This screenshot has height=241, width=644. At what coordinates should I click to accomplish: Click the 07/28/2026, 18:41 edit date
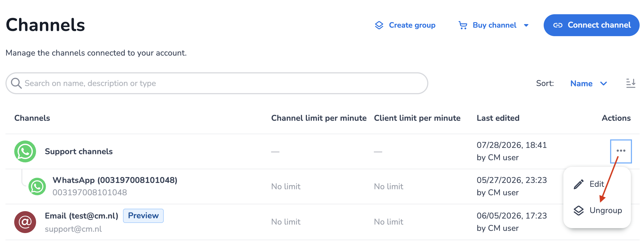(x=512, y=145)
